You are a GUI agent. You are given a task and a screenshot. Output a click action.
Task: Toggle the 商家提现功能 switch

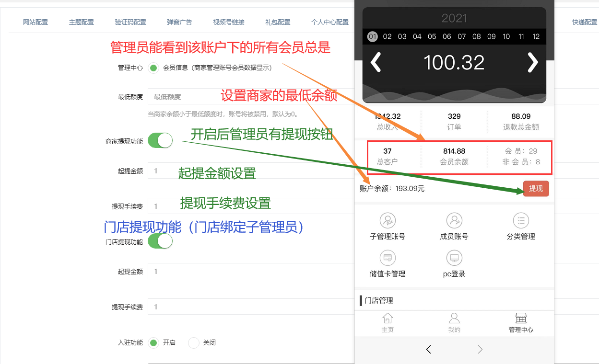pos(160,141)
